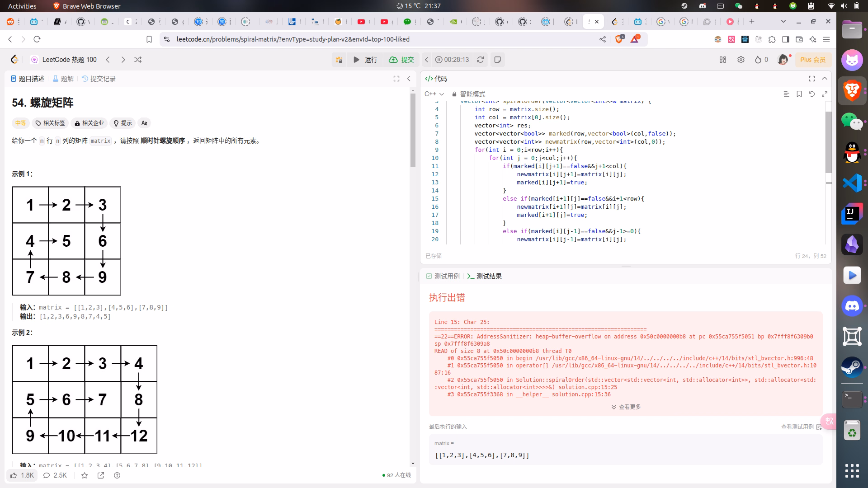The height and width of the screenshot is (488, 868).
Task: Expand the 相关标签 tags
Action: [50, 123]
